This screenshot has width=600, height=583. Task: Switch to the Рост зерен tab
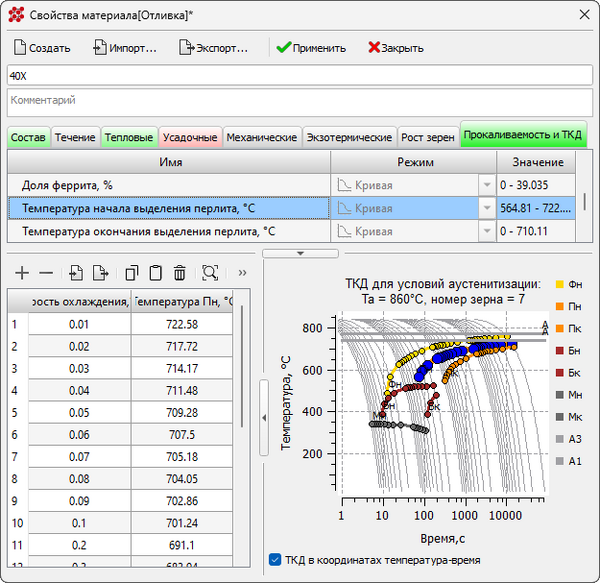point(428,137)
